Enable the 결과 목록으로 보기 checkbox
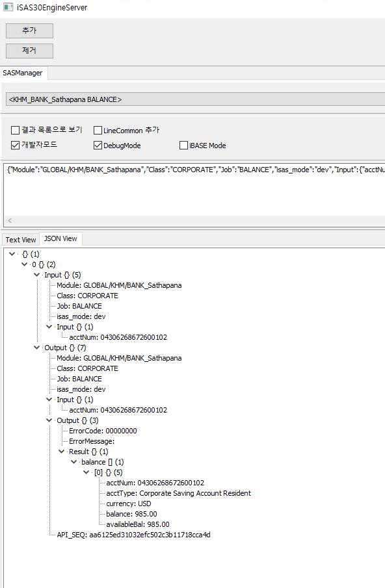385x588 pixels. tap(15, 130)
